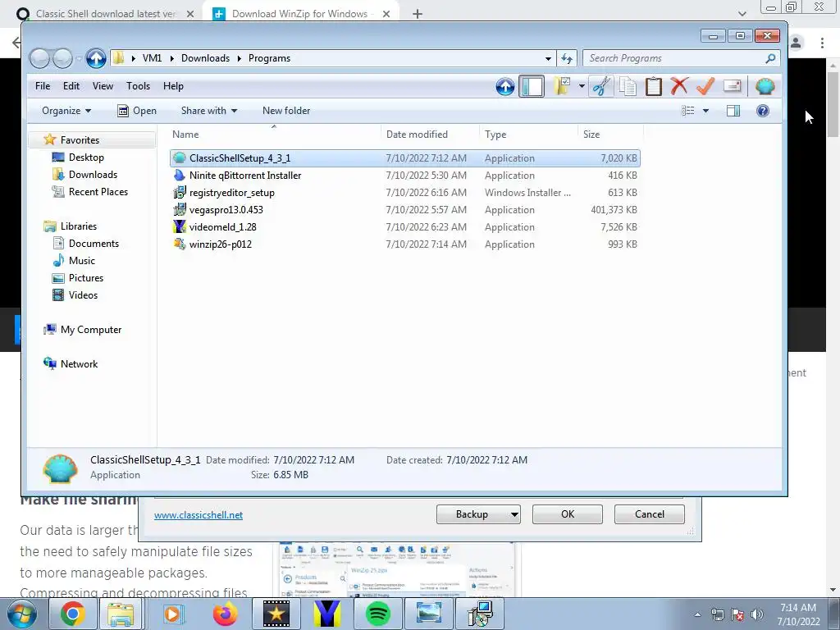Click the orange checkmark Properties icon
This screenshot has width=840, height=630.
(705, 86)
